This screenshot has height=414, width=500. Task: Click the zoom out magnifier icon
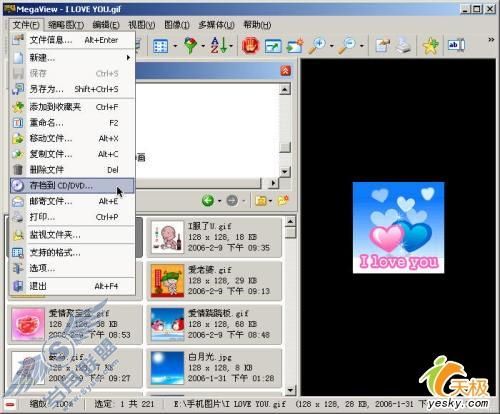pos(347,46)
